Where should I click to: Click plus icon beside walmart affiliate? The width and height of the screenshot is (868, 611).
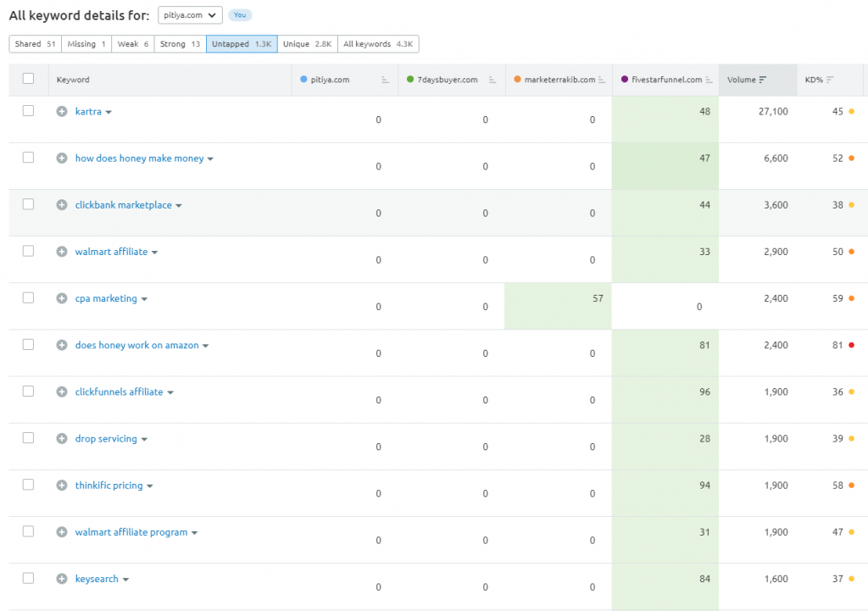pos(62,252)
